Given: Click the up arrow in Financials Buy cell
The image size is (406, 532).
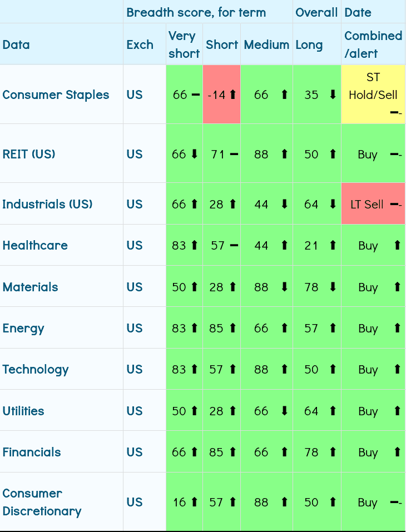Looking at the screenshot, I should pos(397,453).
